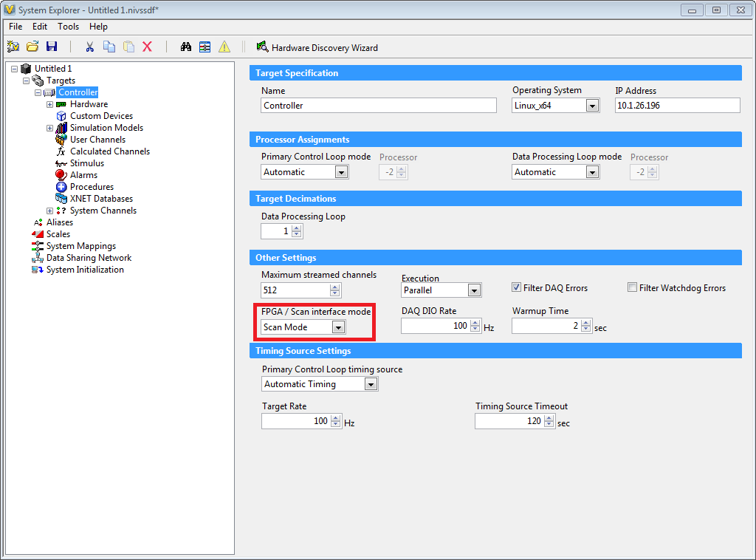Decrement the Maximum streamed channels value
Viewport: 756px width, 560px height.
(335, 293)
